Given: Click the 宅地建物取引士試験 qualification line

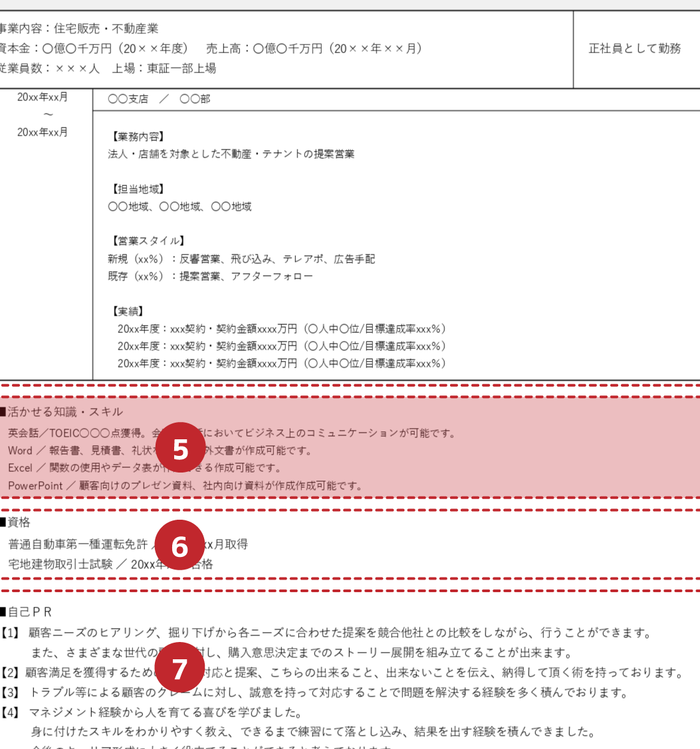Looking at the screenshot, I should 110,565.
